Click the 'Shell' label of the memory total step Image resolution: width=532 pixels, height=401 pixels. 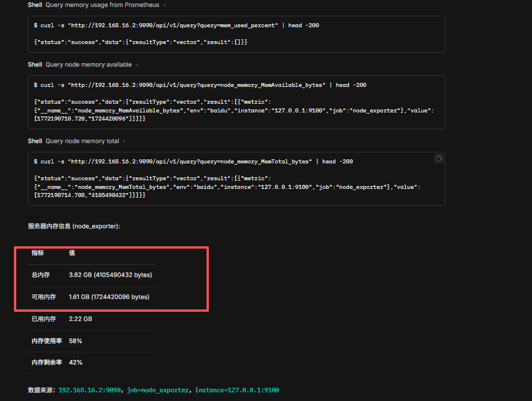[x=35, y=141]
